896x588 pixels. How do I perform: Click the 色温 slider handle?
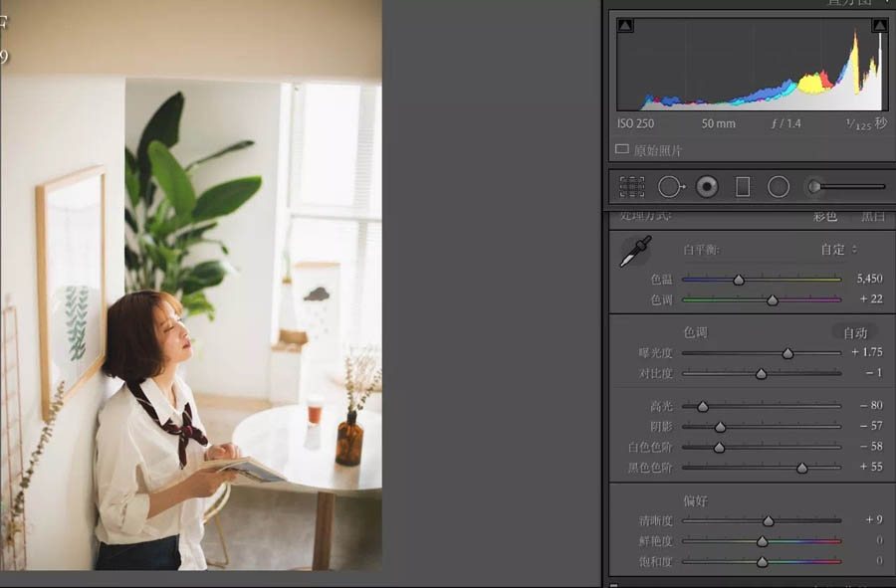point(738,281)
